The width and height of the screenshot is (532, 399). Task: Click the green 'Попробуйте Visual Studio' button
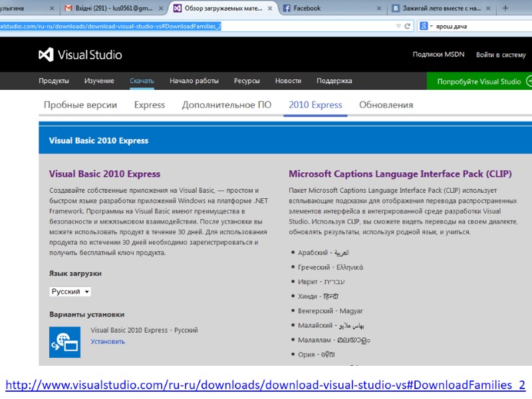[x=479, y=81]
